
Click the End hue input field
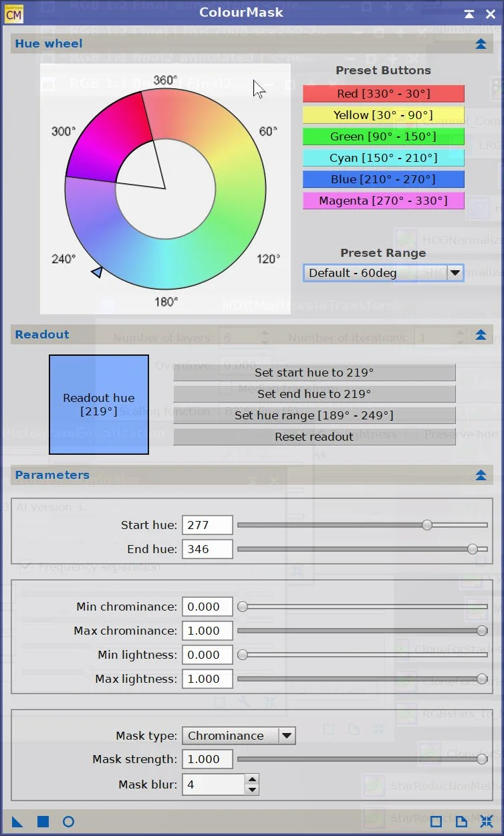[x=207, y=549]
